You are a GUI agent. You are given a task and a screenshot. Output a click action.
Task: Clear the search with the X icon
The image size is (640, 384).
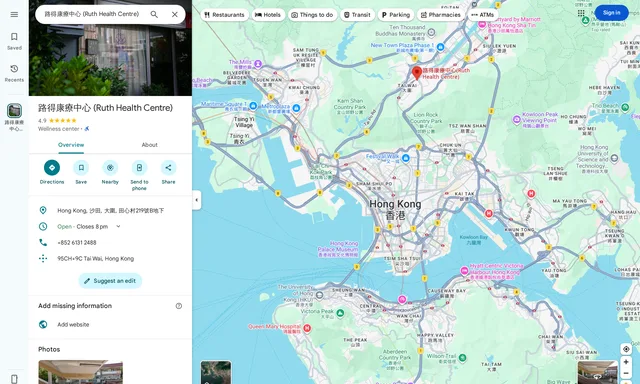click(x=175, y=15)
